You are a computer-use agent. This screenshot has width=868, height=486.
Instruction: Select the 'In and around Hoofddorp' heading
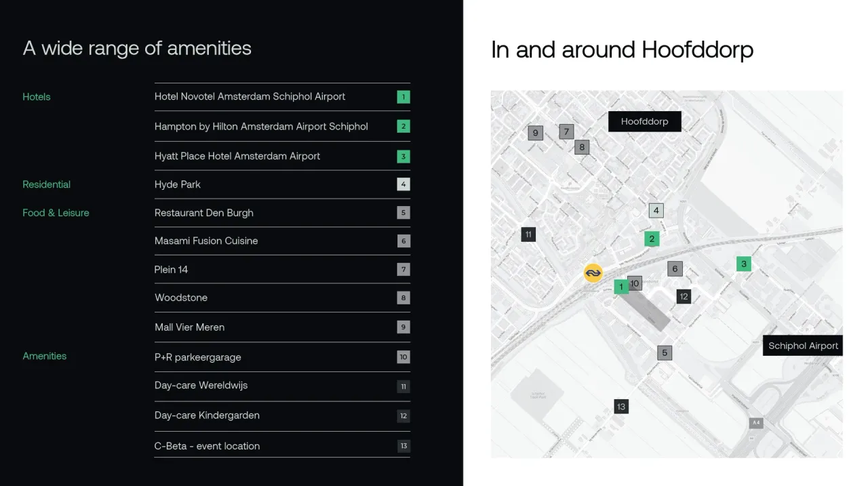622,50
